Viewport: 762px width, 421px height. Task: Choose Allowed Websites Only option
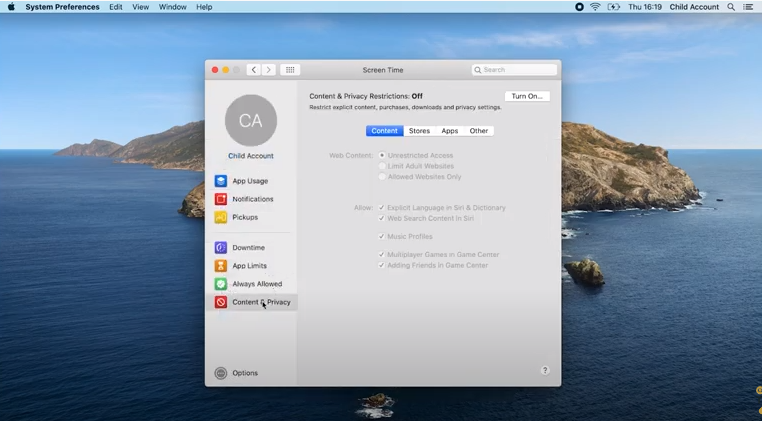pos(382,177)
